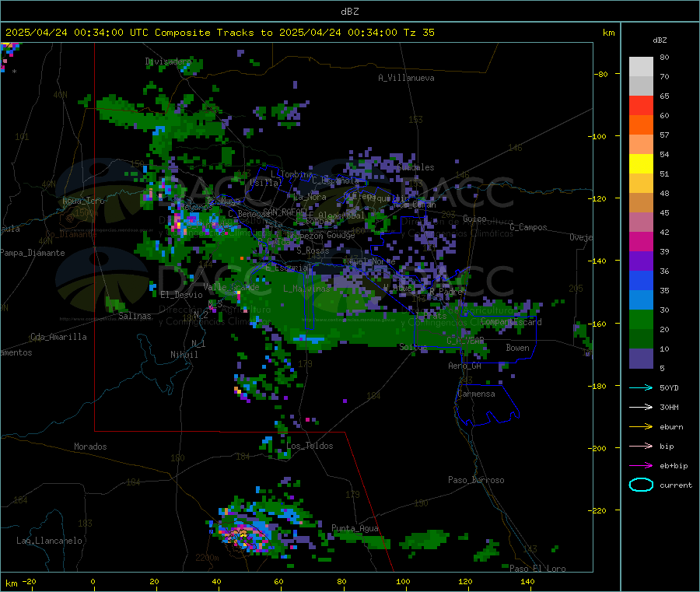Screen dimensions: 700x592
Task: Click the G_Campos location label
Action: (x=528, y=227)
